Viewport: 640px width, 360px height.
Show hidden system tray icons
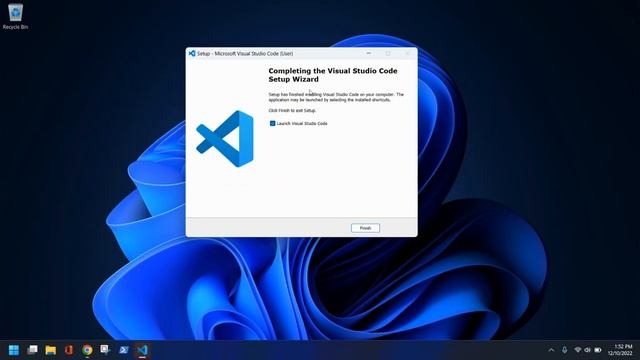551,350
